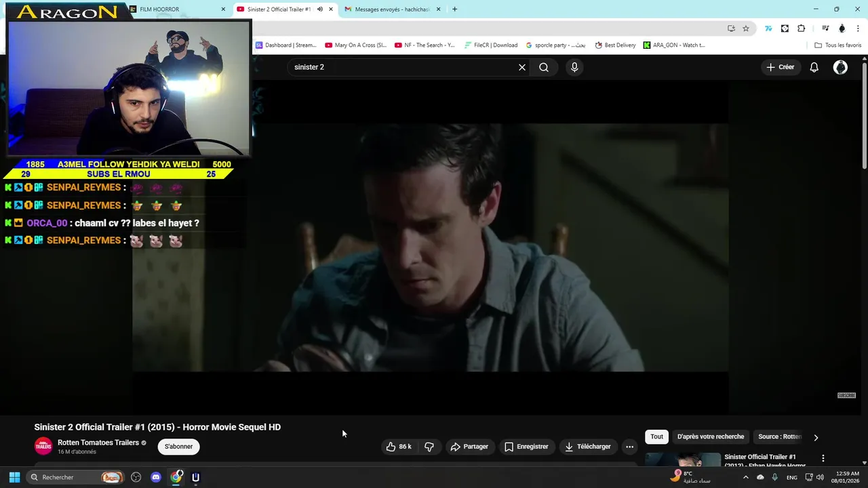Start voice search with microphone icon

tap(574, 67)
